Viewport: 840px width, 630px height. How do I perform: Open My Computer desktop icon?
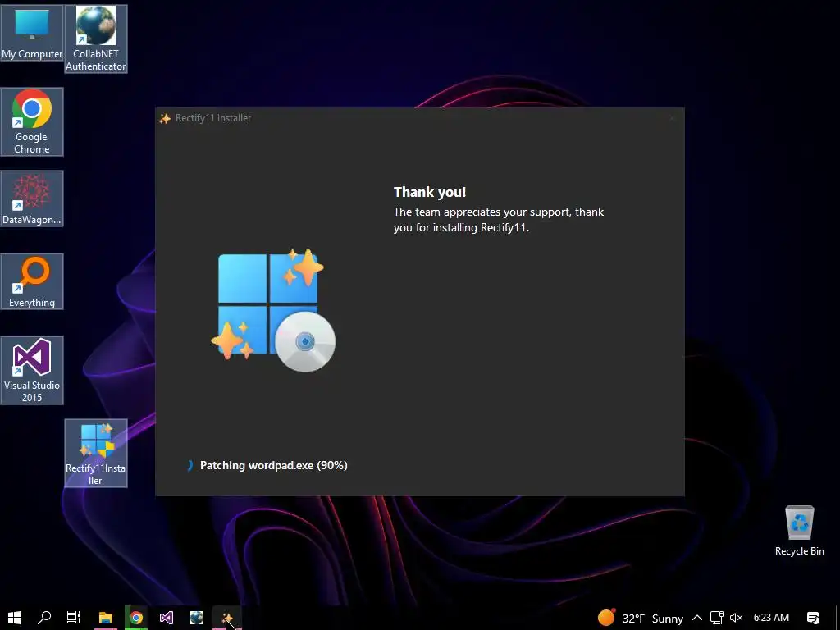(x=32, y=33)
